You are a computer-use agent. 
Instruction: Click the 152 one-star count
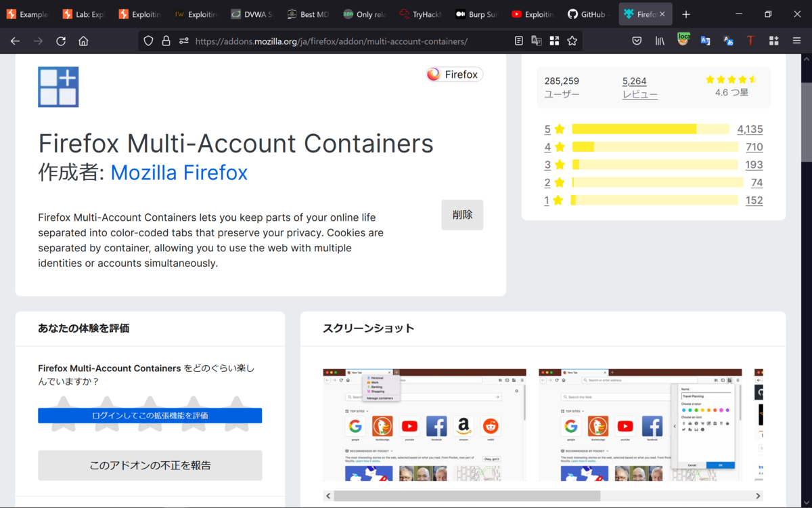coord(754,200)
